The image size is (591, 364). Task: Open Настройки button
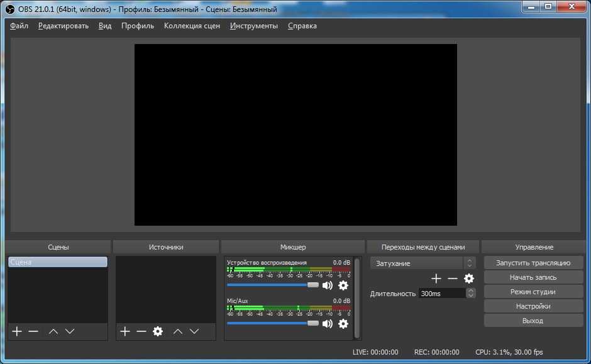533,306
